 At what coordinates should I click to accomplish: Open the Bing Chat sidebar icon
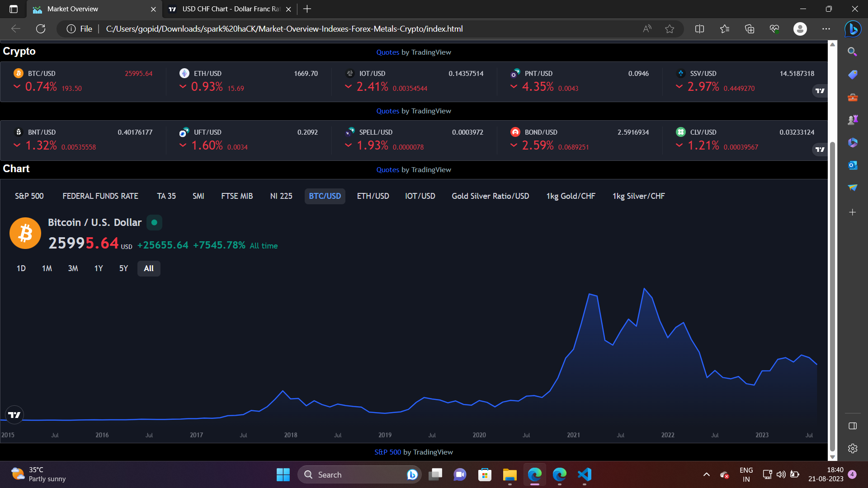tap(853, 29)
